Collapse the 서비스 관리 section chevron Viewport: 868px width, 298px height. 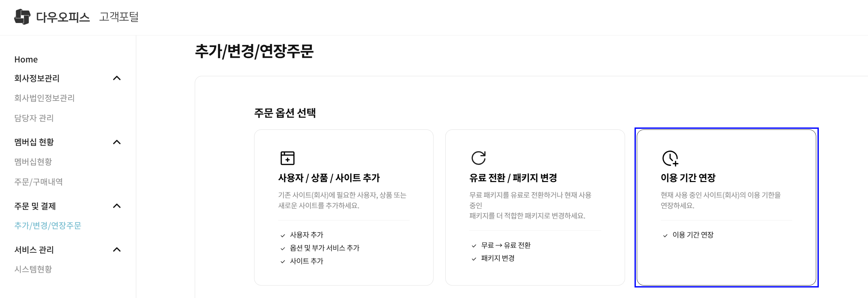[x=117, y=250]
